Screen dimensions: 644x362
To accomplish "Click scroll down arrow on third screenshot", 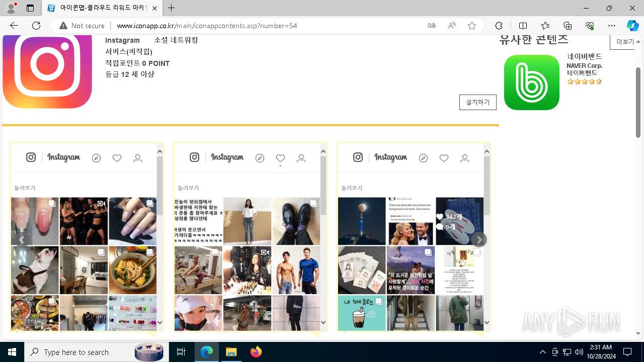I will tap(487, 322).
